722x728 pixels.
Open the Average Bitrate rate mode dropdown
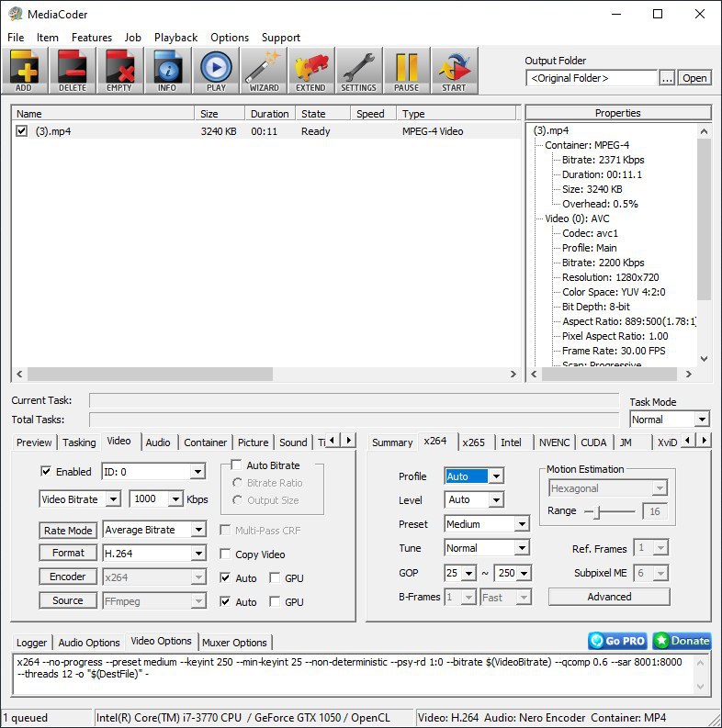(x=153, y=530)
